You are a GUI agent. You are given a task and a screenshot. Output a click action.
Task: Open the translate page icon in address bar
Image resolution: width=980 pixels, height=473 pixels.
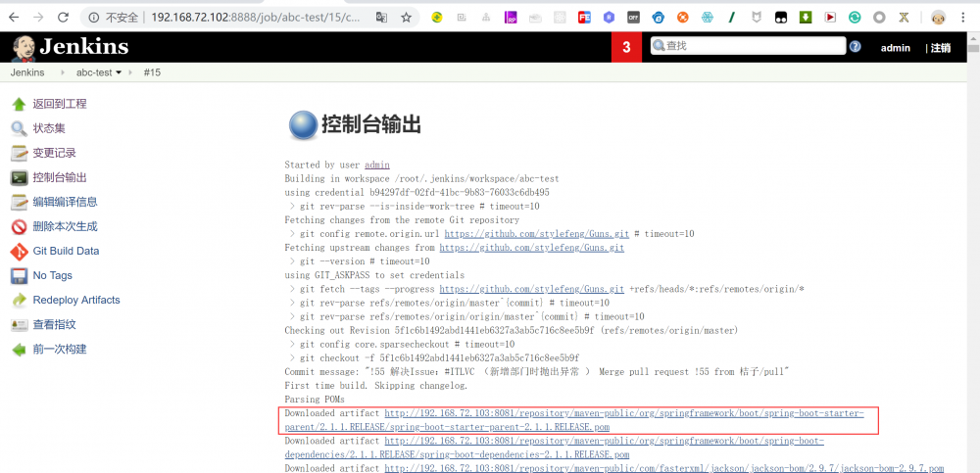click(381, 18)
